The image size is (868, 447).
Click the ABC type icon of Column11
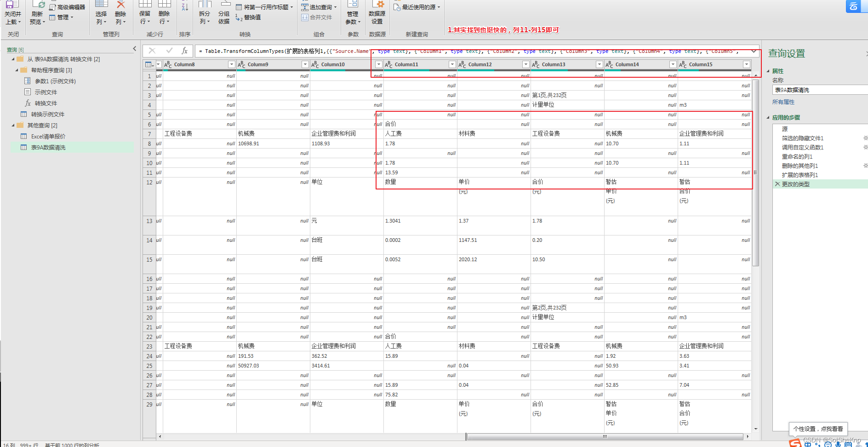tap(388, 64)
